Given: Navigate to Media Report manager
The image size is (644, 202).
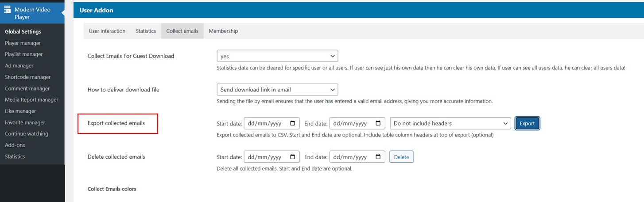Looking at the screenshot, I should (x=31, y=100).
